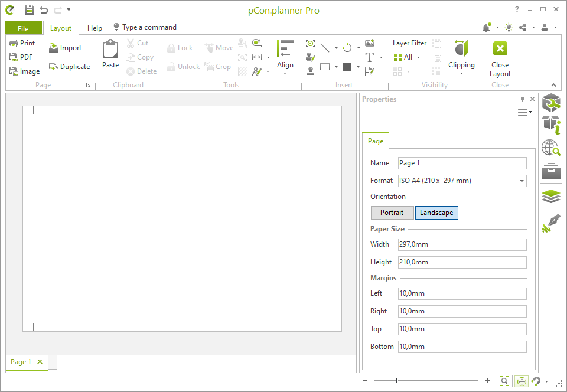Select the Line drawing tool

point(325,48)
